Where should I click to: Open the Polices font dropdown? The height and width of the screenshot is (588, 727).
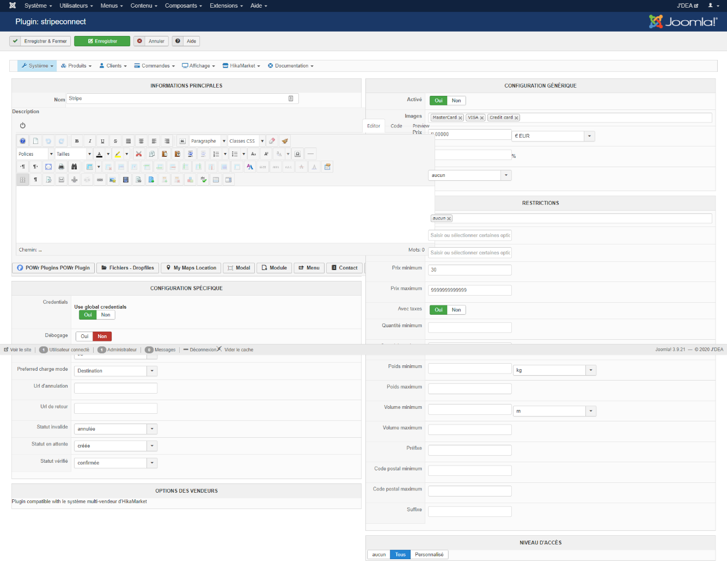point(35,154)
